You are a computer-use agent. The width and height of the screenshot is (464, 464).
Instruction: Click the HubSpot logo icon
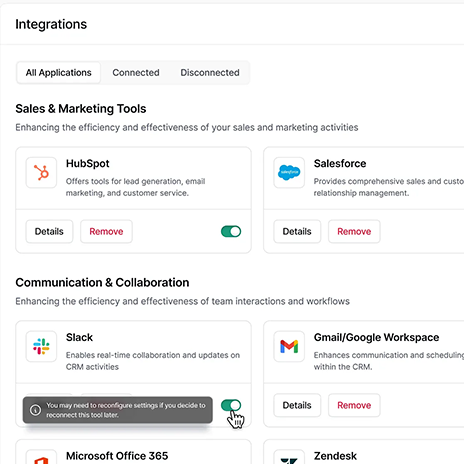[41, 173]
